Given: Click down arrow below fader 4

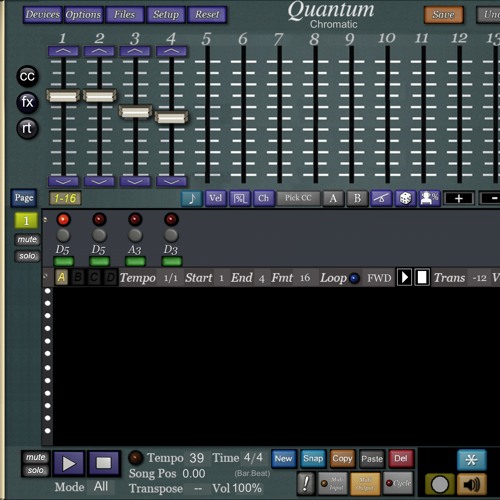Looking at the screenshot, I should [171, 182].
